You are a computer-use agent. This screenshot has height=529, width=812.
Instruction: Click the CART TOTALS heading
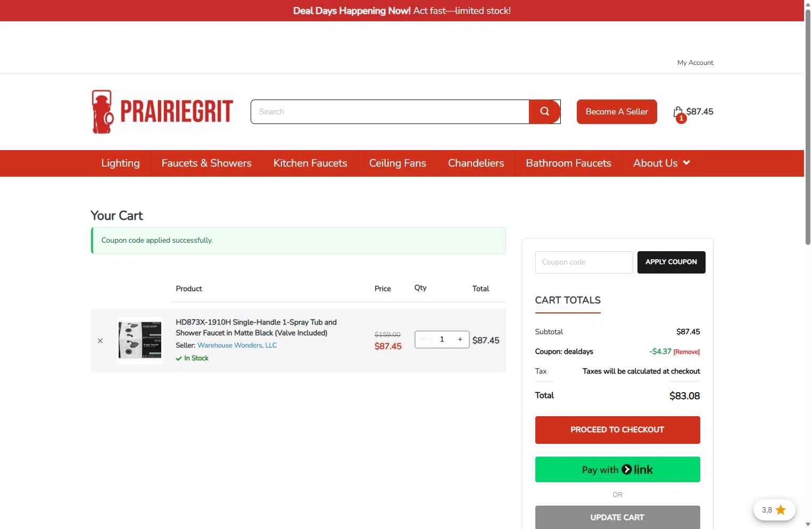coord(568,300)
